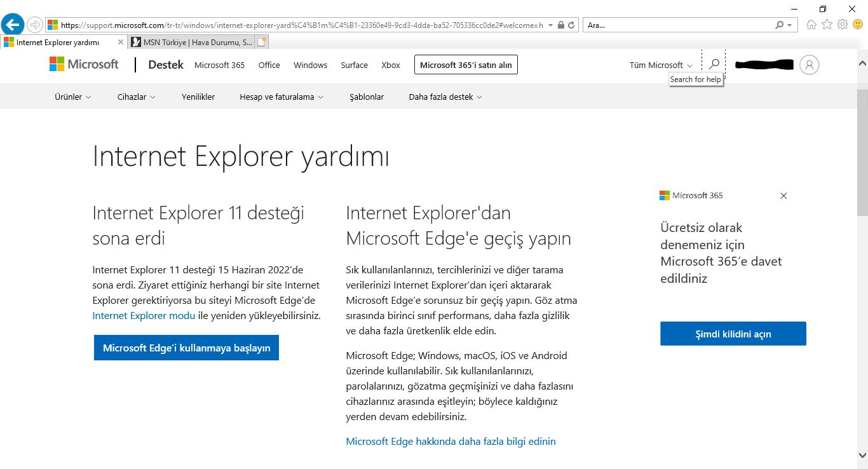The image size is (868, 469).
Task: Open a new tab button
Action: click(262, 43)
